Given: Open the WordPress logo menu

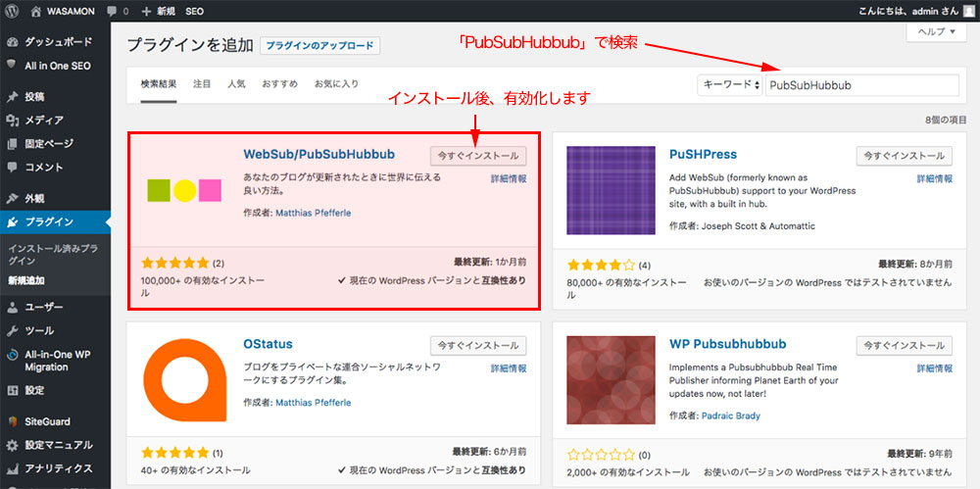Looking at the screenshot, I should click(x=13, y=11).
